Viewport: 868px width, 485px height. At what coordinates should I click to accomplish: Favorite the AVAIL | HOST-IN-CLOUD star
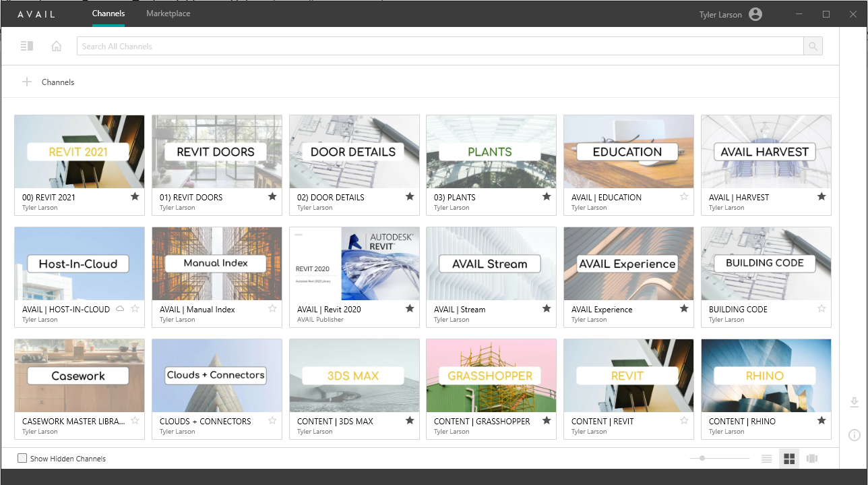point(135,308)
